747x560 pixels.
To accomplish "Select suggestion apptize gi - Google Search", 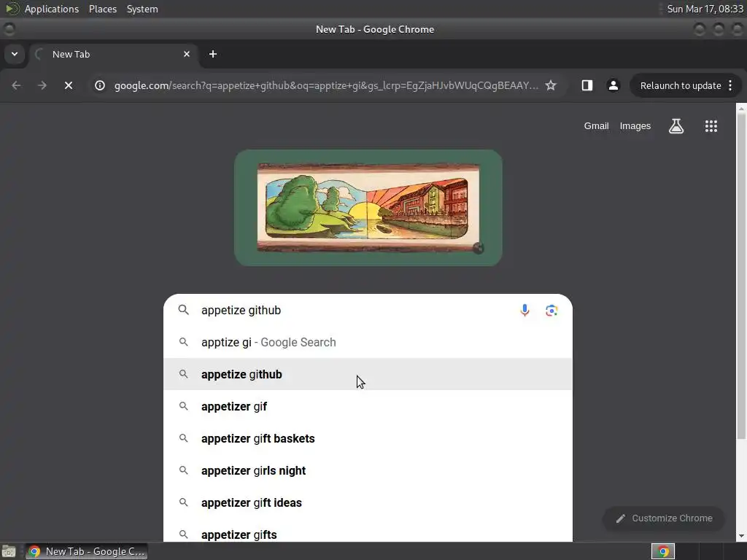I will [x=368, y=343].
